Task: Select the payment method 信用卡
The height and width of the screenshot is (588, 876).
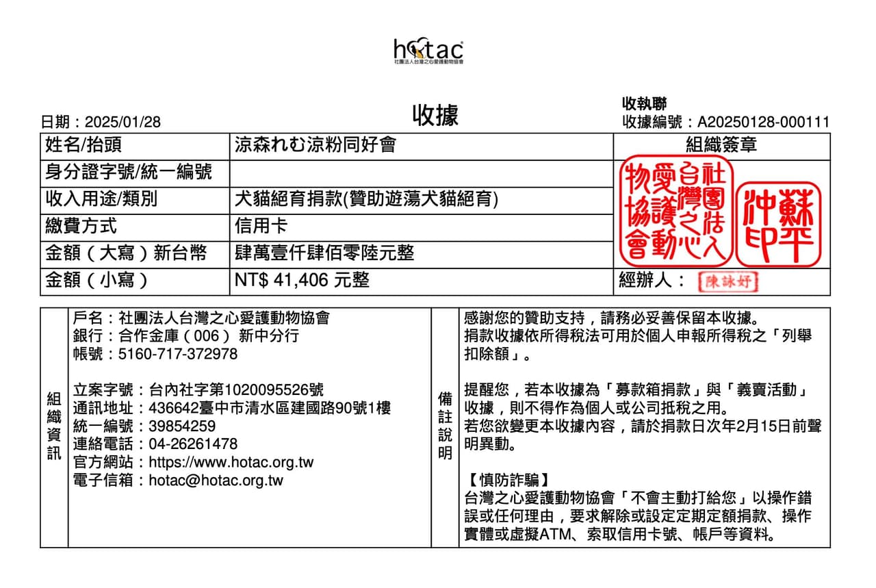Action: point(261,226)
